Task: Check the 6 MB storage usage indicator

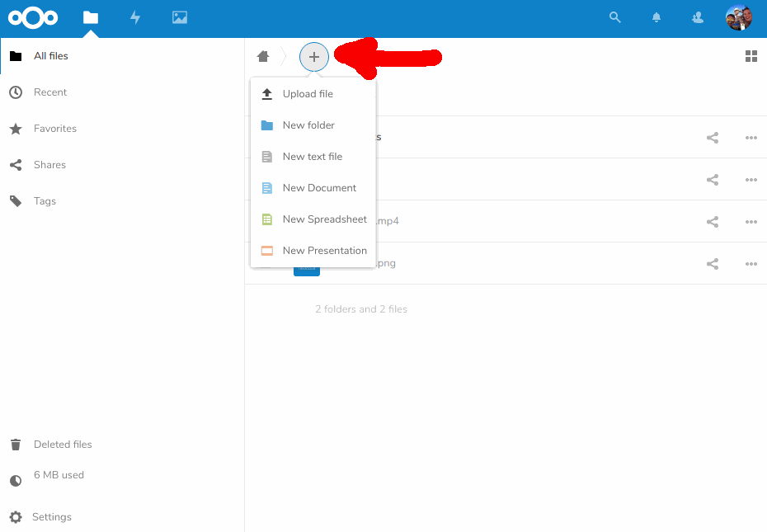Action: pyautogui.click(x=58, y=474)
